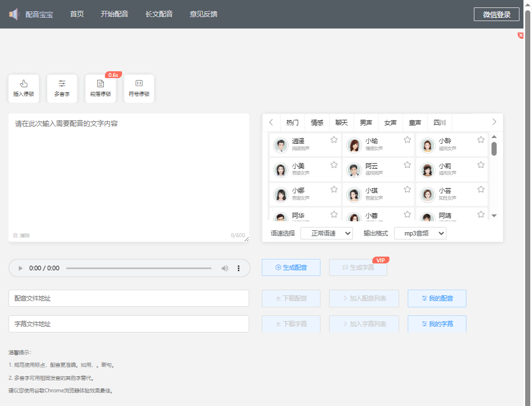Open the 语速选择 speed dropdown
Viewport: 532px width, 406px height.
(x=327, y=233)
